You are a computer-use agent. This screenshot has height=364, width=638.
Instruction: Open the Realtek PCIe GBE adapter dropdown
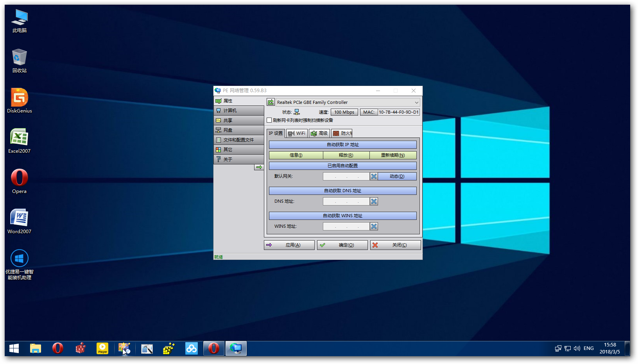(x=348, y=102)
